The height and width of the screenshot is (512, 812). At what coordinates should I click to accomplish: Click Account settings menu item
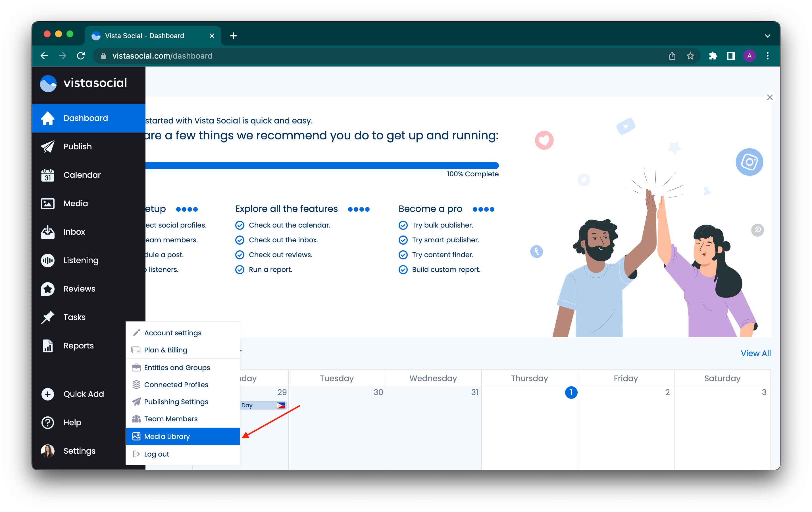(173, 333)
